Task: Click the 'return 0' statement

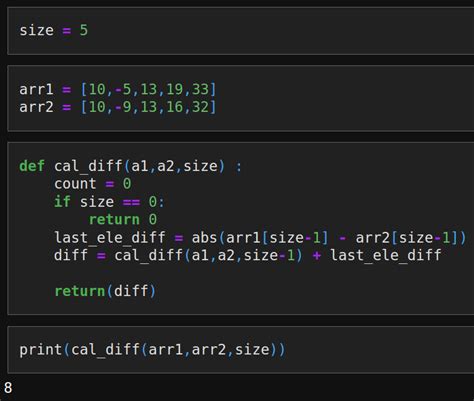Action: click(x=123, y=220)
